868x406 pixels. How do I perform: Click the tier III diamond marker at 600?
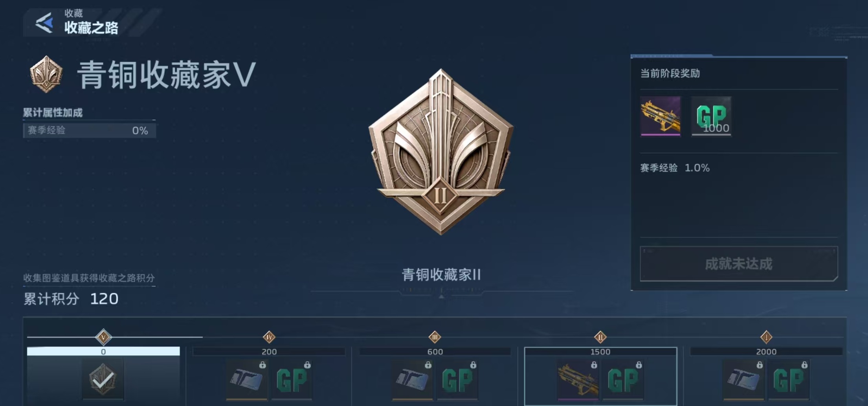[435, 337]
